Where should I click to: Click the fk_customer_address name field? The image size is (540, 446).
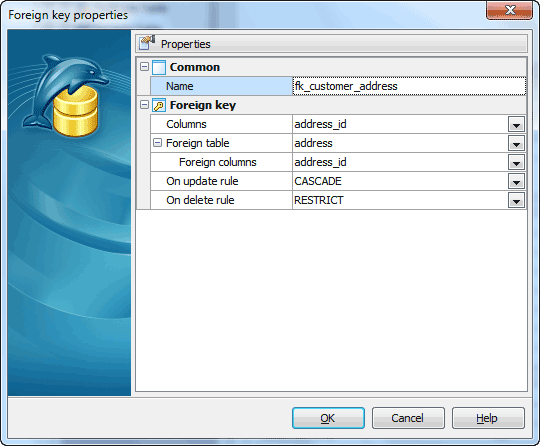409,86
